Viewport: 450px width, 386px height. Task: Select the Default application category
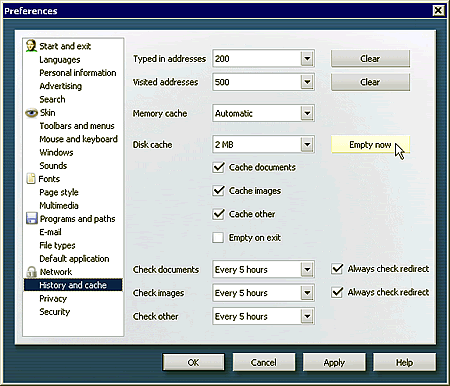pyautogui.click(x=74, y=259)
